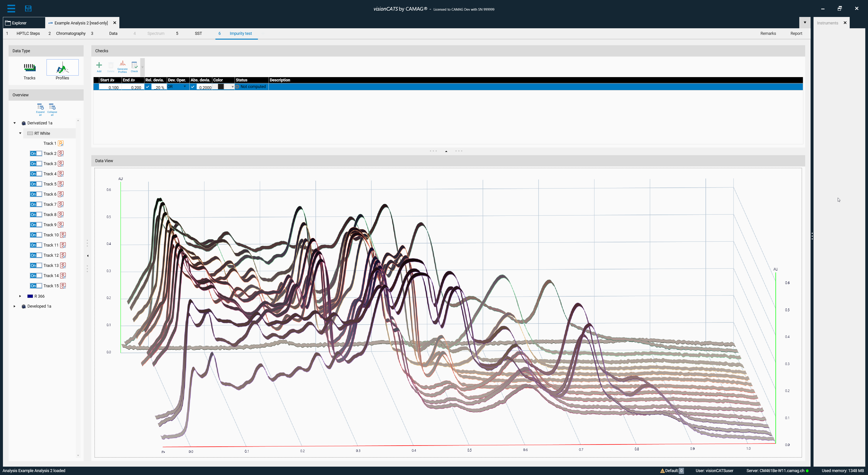Open the Remarks section
This screenshot has width=868, height=475.
click(768, 33)
